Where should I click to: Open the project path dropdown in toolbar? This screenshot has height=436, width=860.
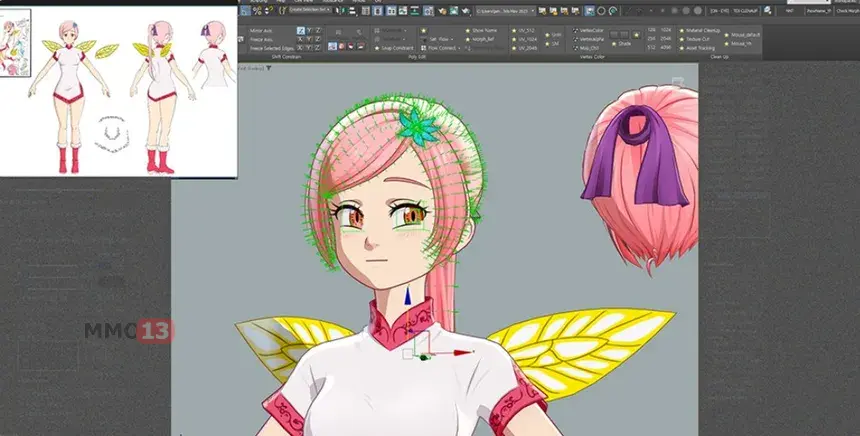point(506,10)
